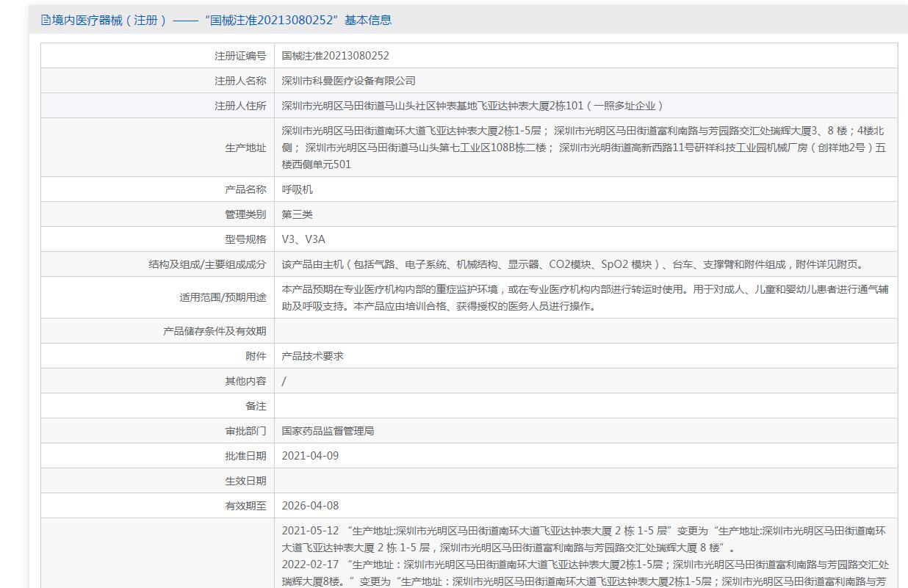908x588 pixels.
Task: Open the 产品技术要求 attachment text
Action: (x=312, y=356)
